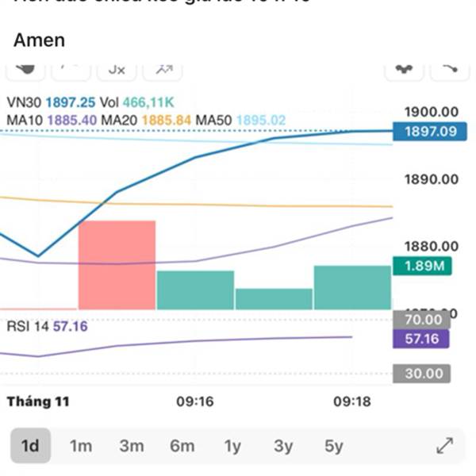Select the 6m time range

click(182, 446)
